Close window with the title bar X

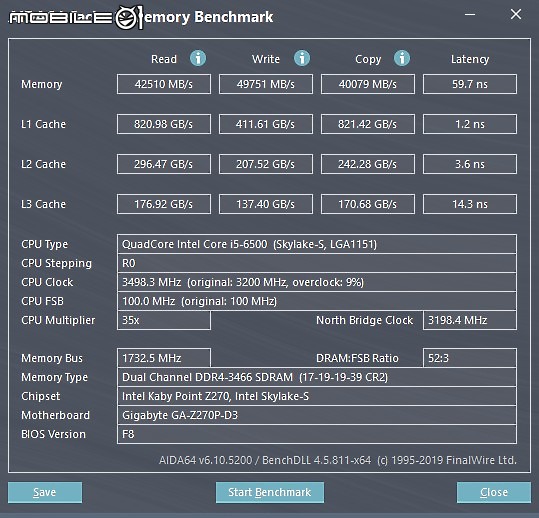[x=516, y=14]
